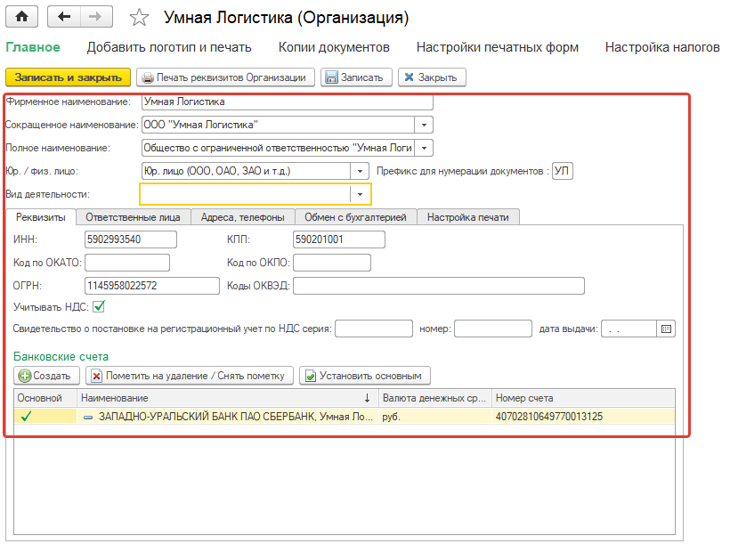This screenshot has height=560, width=730.
Task: Click the Основной column header
Action: (45, 398)
